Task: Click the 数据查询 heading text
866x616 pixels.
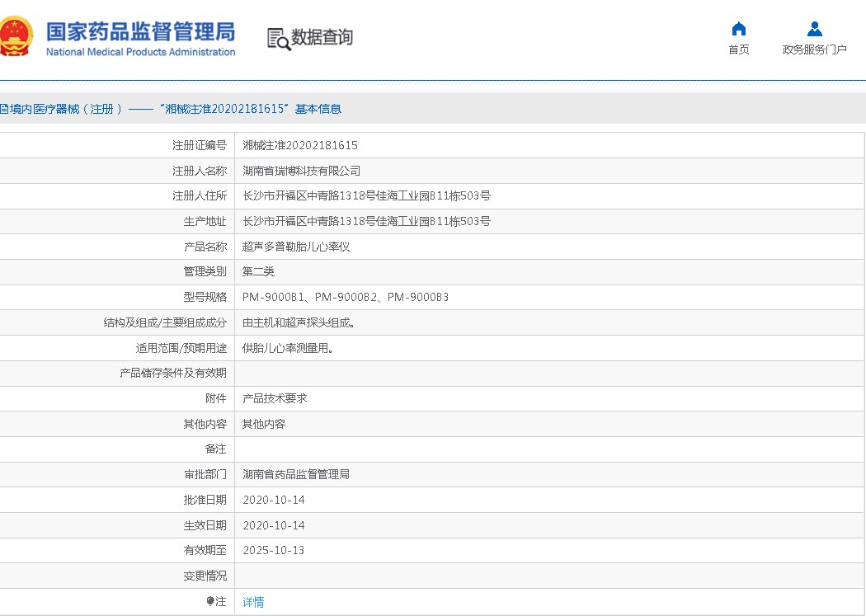Action: (x=322, y=37)
